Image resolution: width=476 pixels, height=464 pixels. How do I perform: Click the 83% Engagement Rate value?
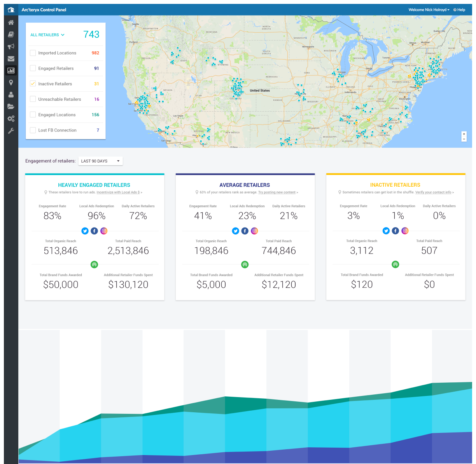[52, 216]
